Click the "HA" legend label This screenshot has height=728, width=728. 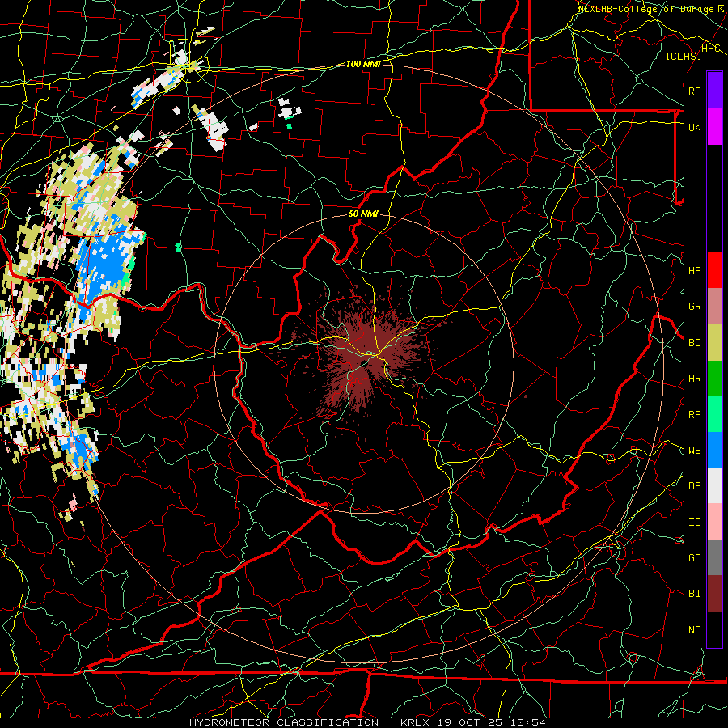click(x=694, y=271)
